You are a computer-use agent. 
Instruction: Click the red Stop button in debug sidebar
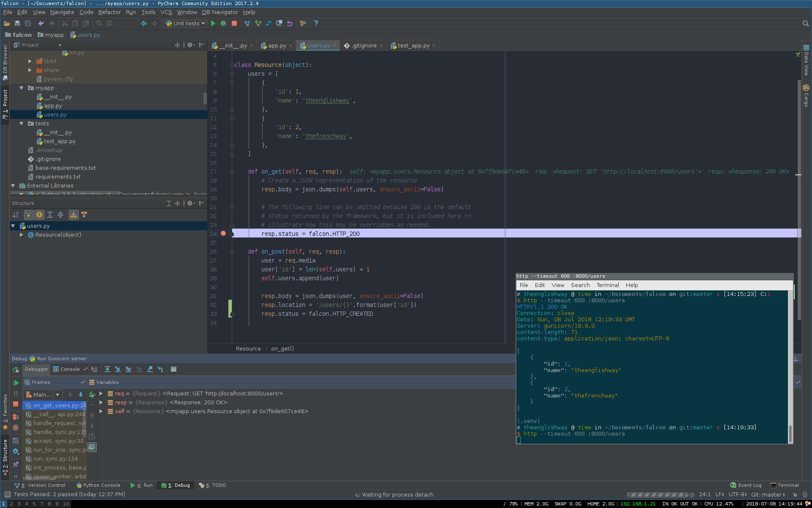(x=16, y=404)
